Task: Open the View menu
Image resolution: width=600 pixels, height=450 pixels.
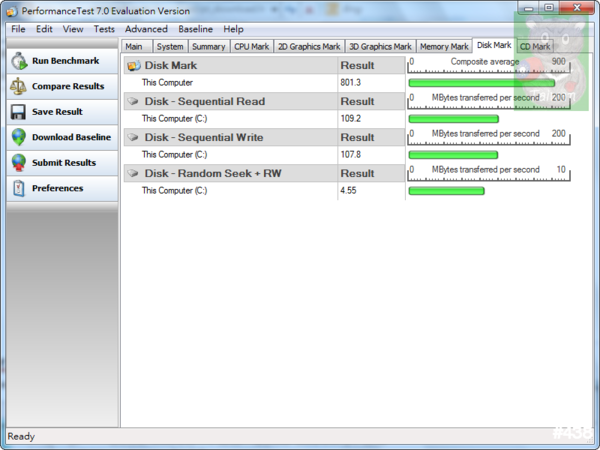Action: (x=73, y=29)
